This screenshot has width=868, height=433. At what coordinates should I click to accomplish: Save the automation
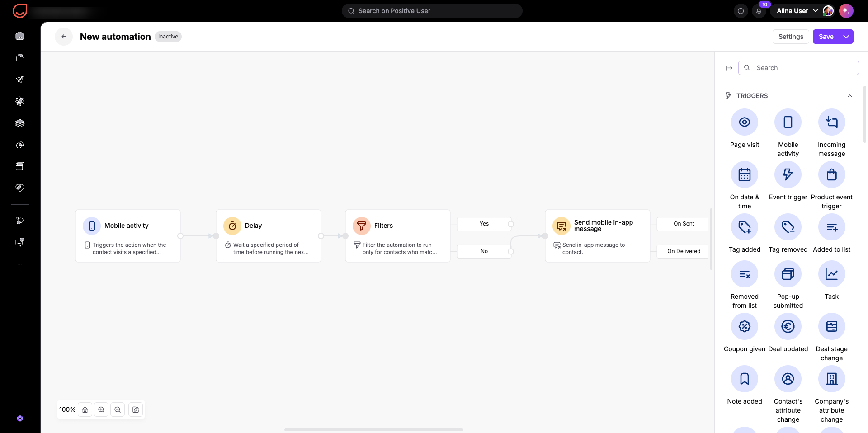tap(826, 37)
